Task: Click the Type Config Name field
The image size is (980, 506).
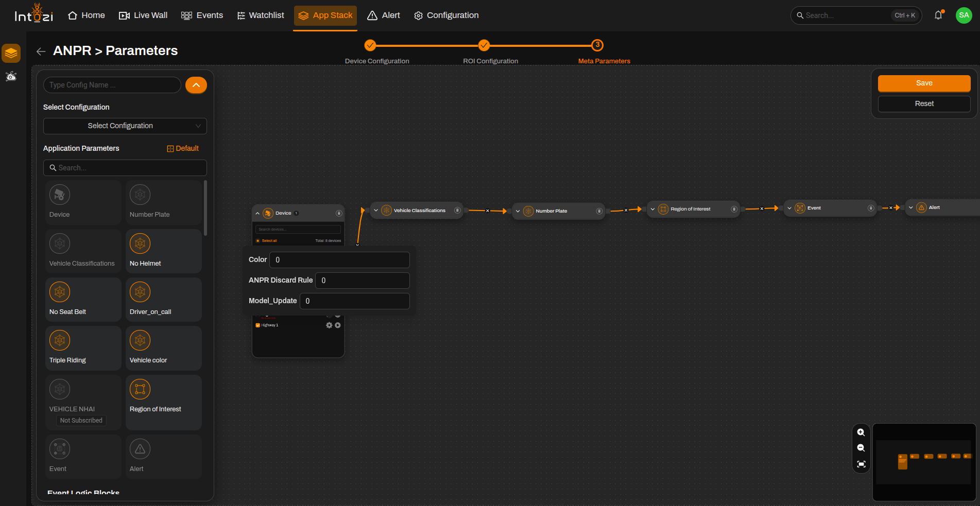Action: pos(112,85)
